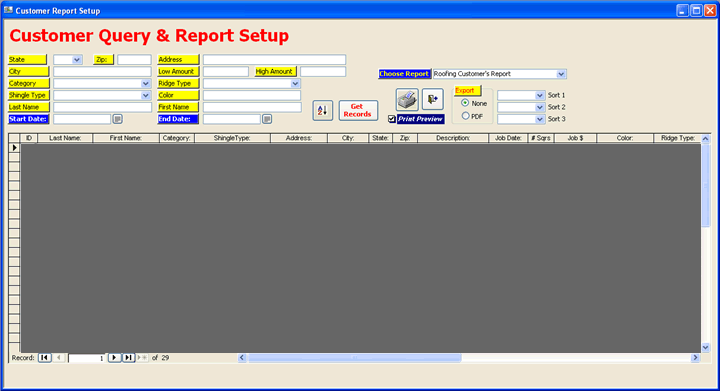Click the First Name input field
The width and height of the screenshot is (720, 391).
(x=252, y=107)
